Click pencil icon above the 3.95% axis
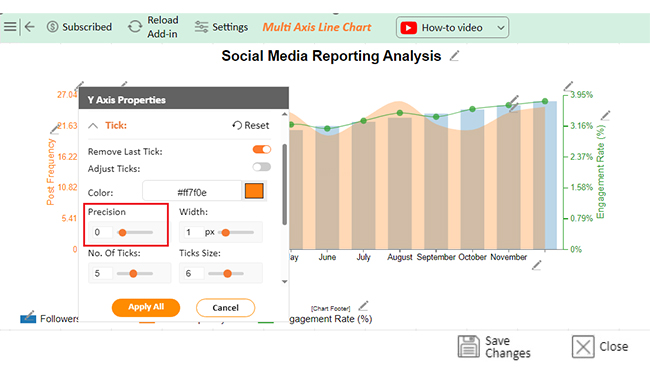 tap(568, 86)
